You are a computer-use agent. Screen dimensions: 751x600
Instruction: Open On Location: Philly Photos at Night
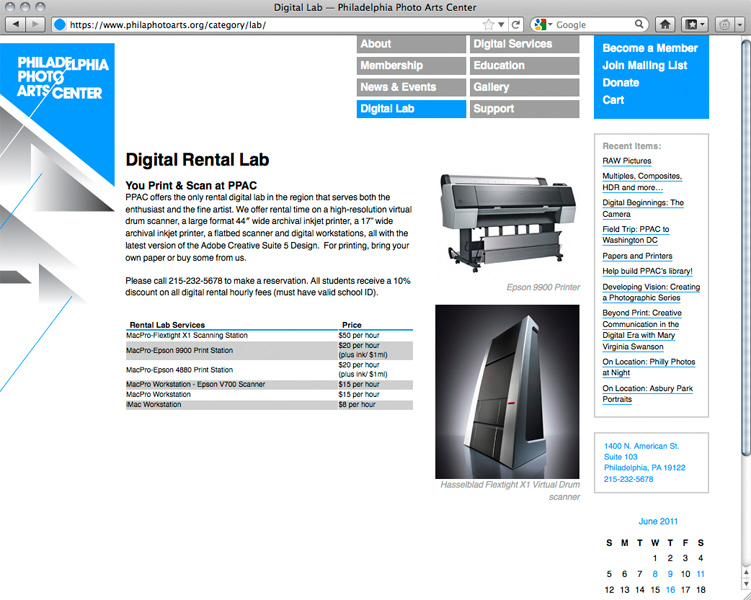pyautogui.click(x=649, y=367)
